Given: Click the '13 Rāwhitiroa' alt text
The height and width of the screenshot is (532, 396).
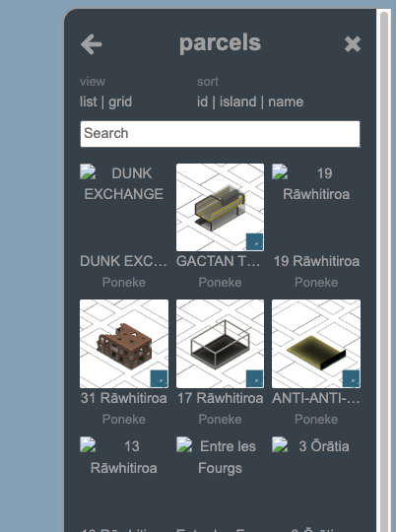Looking at the screenshot, I should [x=124, y=457].
